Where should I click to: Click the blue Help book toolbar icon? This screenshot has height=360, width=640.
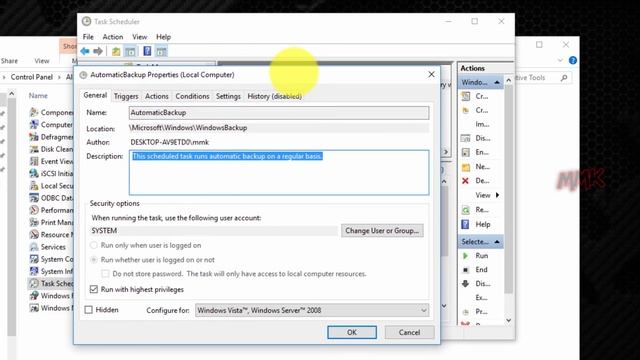[147, 51]
